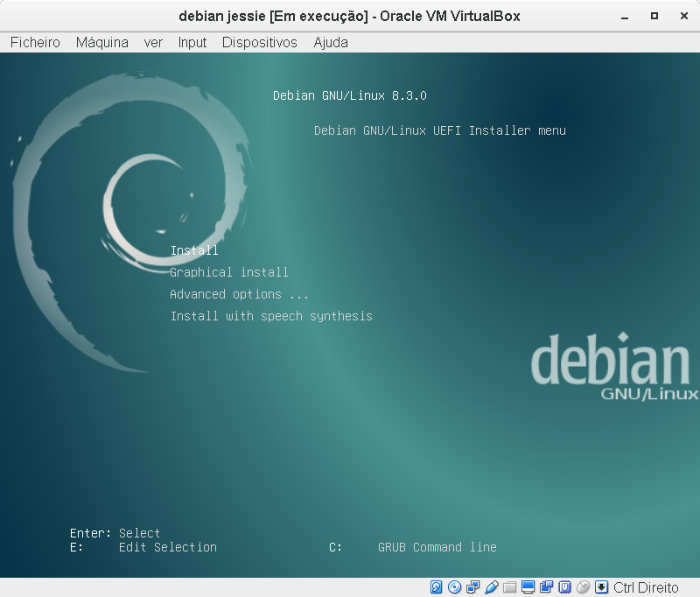700x597 pixels.
Task: Click the 'GRUB Command line' hint text
Action: point(437,547)
